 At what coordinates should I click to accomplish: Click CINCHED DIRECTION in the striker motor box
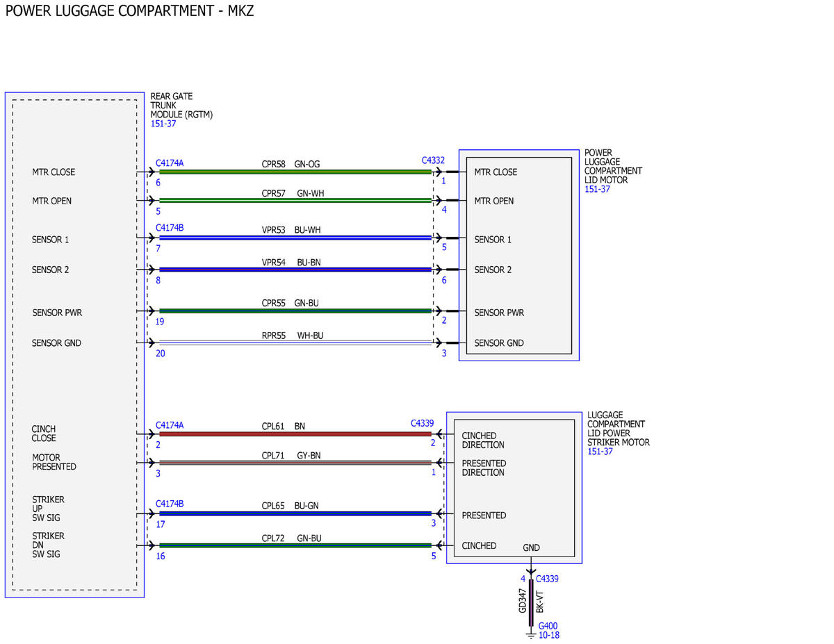(483, 440)
